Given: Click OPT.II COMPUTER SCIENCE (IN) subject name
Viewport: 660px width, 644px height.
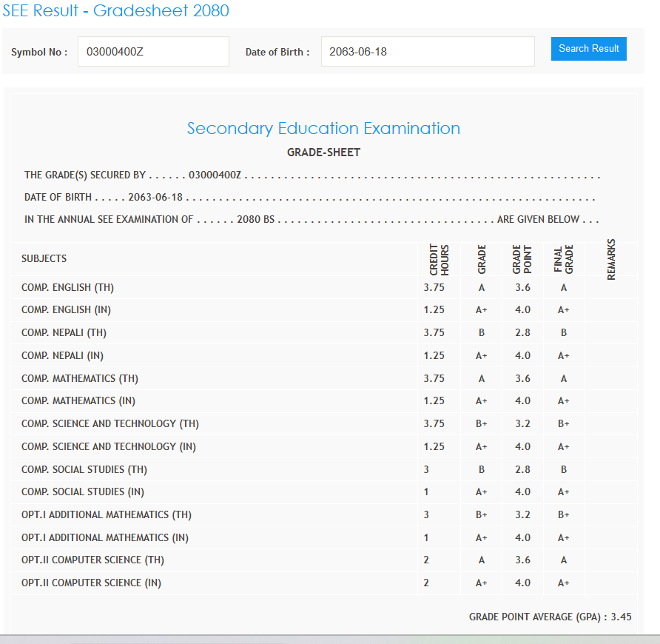Looking at the screenshot, I should (x=91, y=583).
